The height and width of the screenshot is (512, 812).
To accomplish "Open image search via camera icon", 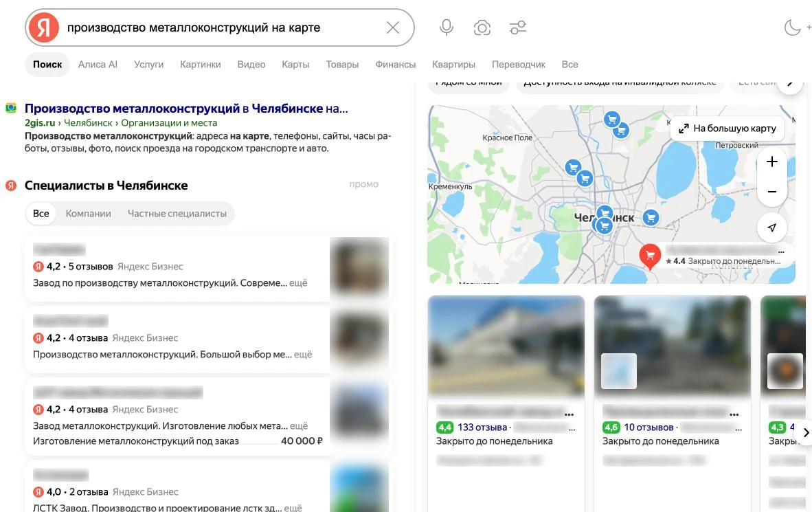I will 482,27.
